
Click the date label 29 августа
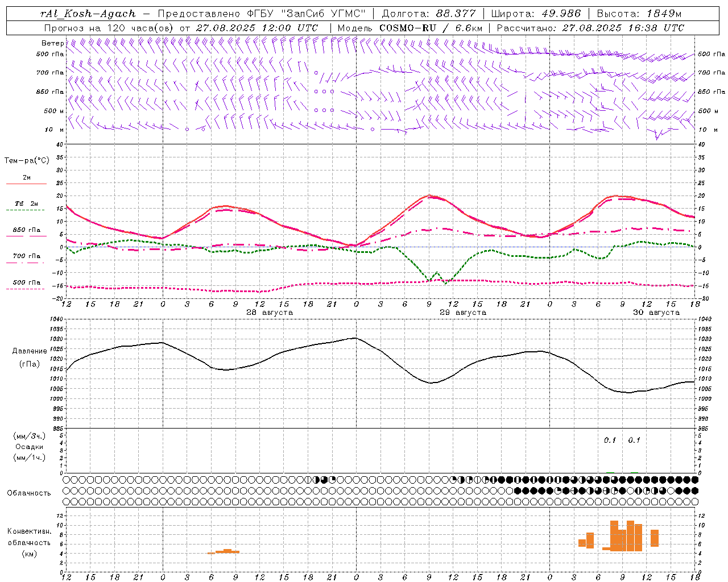(463, 313)
